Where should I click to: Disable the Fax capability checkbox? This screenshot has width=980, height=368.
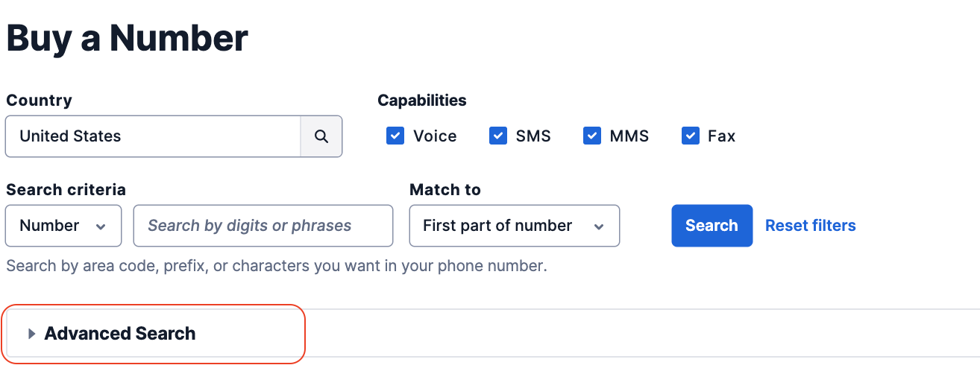tap(690, 136)
